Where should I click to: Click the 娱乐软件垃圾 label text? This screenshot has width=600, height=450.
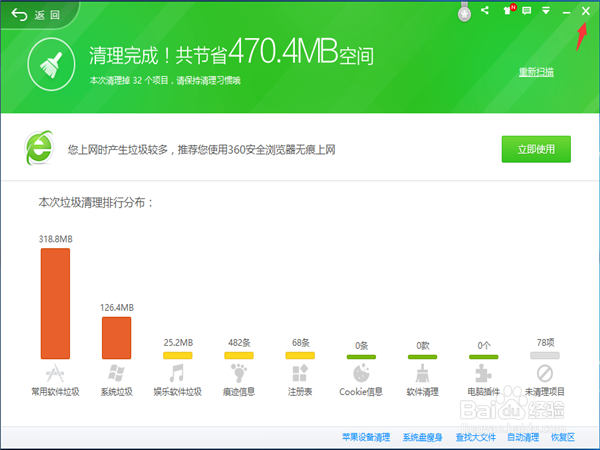point(178,391)
